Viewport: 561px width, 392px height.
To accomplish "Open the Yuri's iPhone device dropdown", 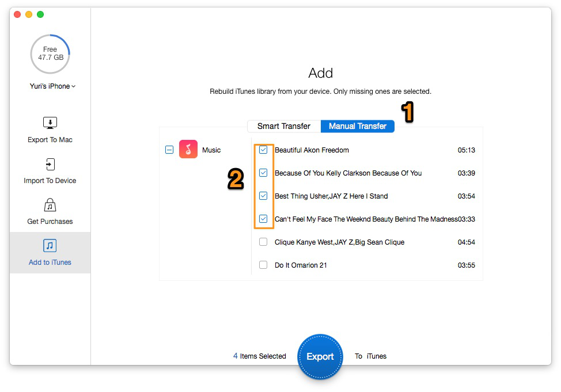I will click(52, 86).
